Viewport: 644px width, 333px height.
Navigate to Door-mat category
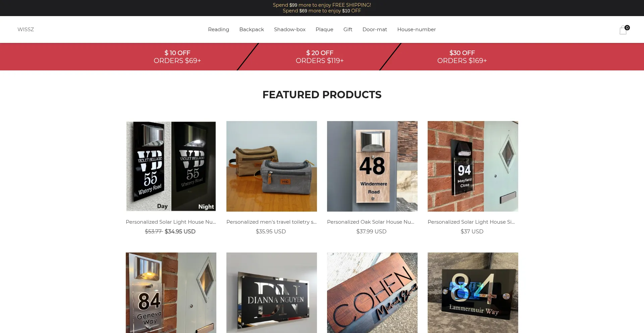click(x=375, y=30)
